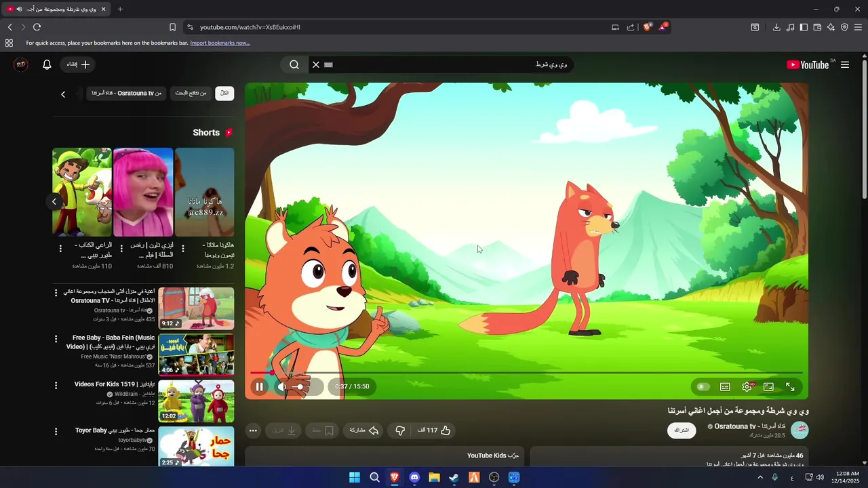This screenshot has height=488, width=868.
Task: Open the Brave Wallet icon
Action: click(x=817, y=27)
